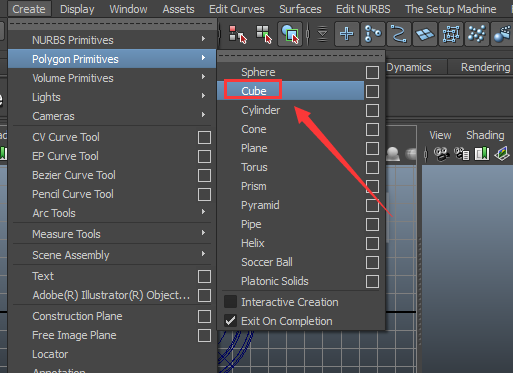Click the downward arrows toolbar icon

tap(322, 34)
